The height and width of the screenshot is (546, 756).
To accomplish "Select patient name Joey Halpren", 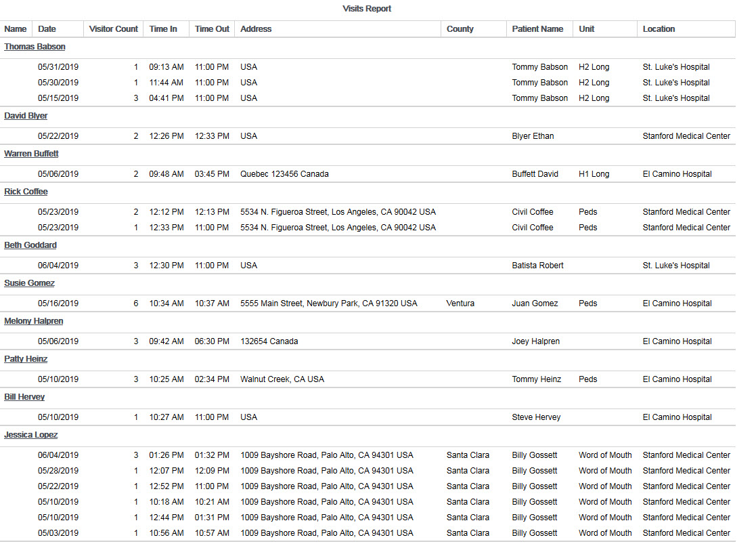I will [x=535, y=341].
